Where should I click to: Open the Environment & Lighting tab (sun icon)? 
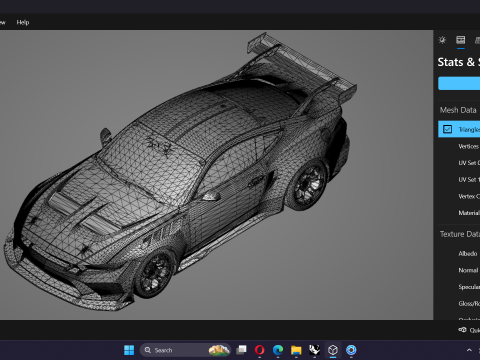tap(442, 40)
